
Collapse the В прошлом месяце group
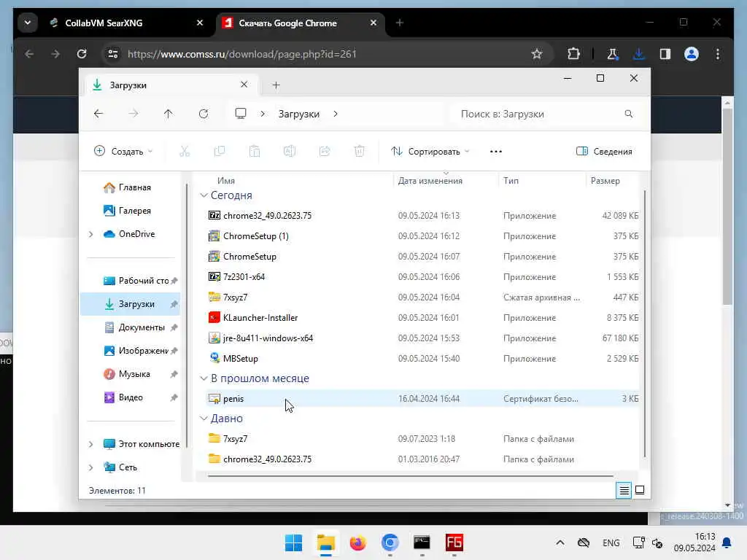click(x=204, y=378)
